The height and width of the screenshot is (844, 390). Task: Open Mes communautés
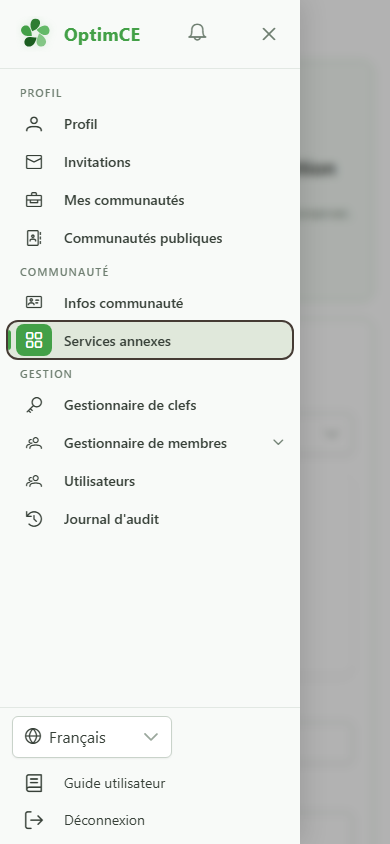pos(150,200)
